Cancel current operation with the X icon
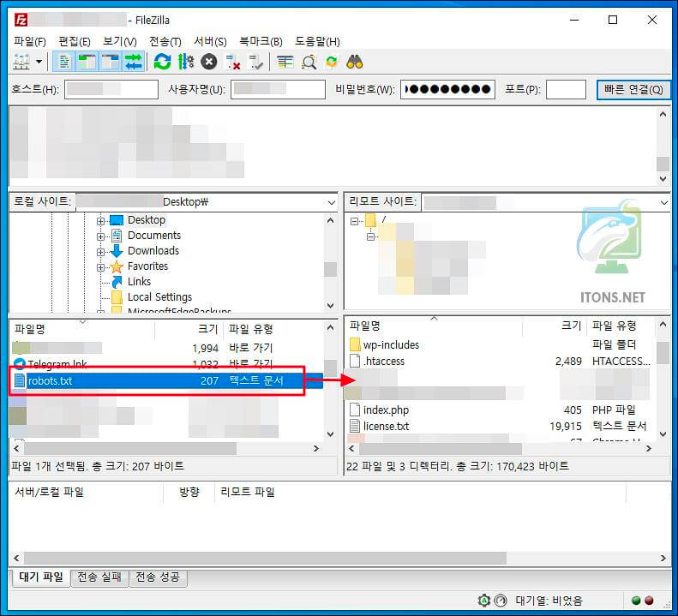Image resolution: width=678 pixels, height=616 pixels. click(208, 62)
